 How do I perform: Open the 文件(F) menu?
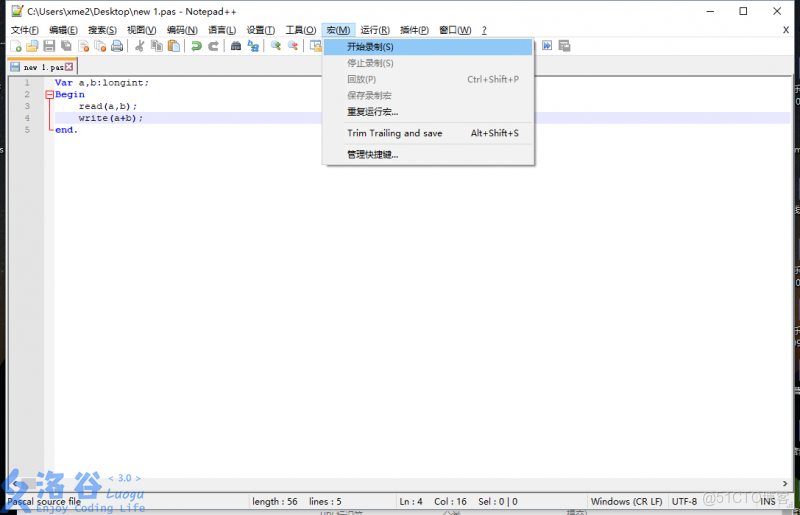point(24,30)
